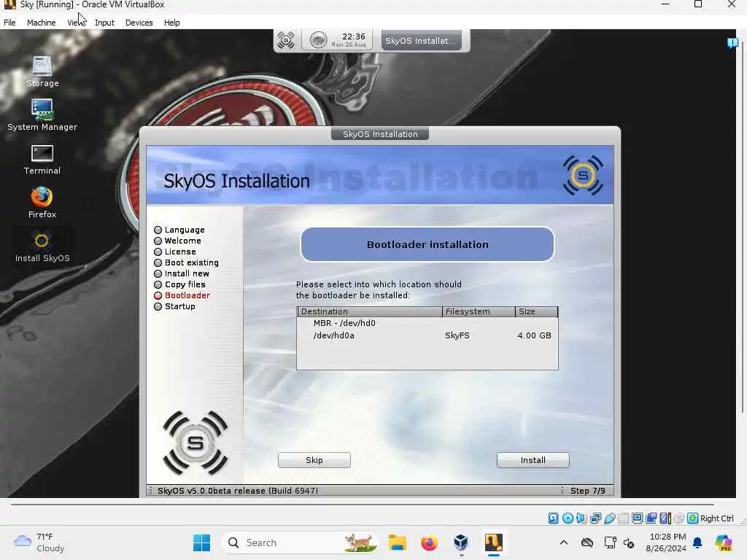Click the Right Ctrl host key label
747x560 pixels.
(x=716, y=518)
